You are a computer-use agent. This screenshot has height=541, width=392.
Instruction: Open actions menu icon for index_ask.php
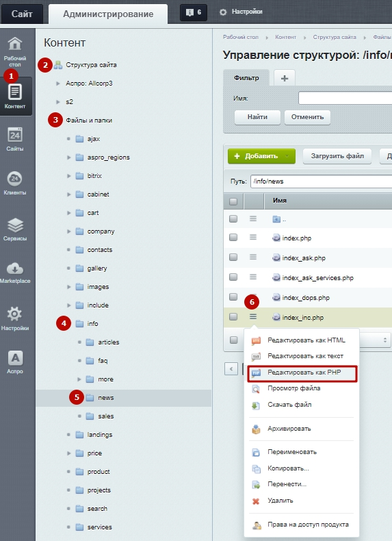point(253,257)
